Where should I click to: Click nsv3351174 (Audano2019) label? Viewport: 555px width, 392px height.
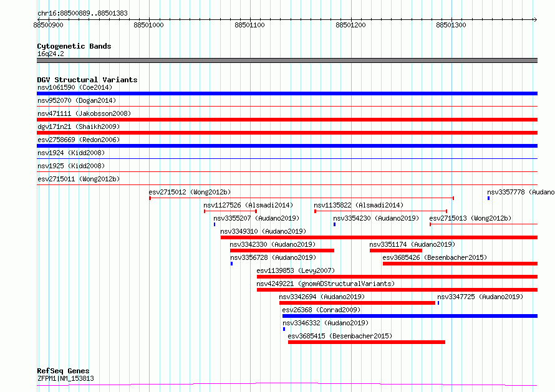pyautogui.click(x=412, y=244)
